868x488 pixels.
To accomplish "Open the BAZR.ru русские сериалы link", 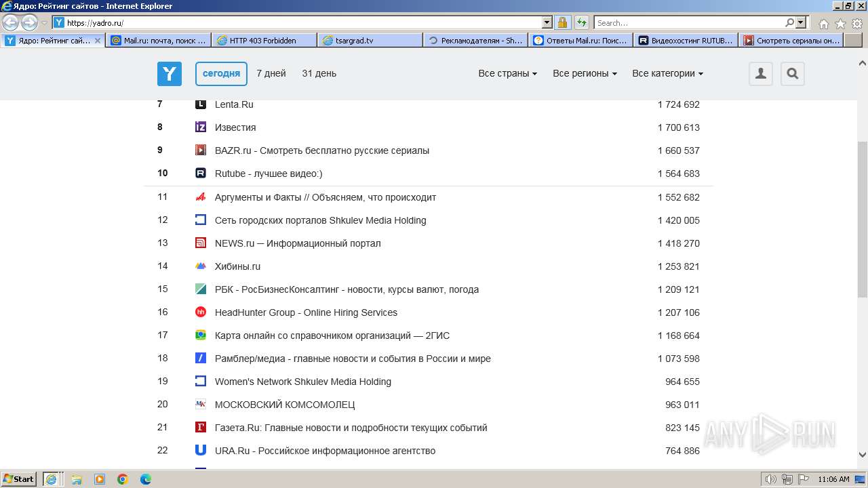I will 322,150.
